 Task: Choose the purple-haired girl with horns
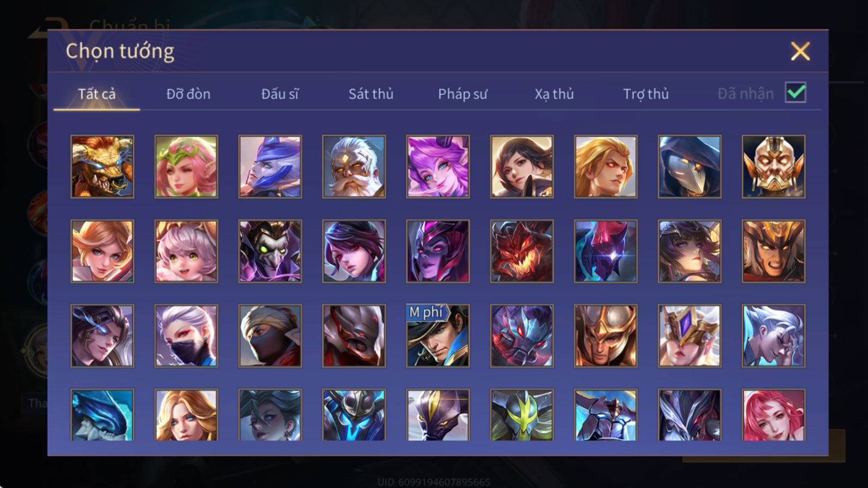coord(438,166)
